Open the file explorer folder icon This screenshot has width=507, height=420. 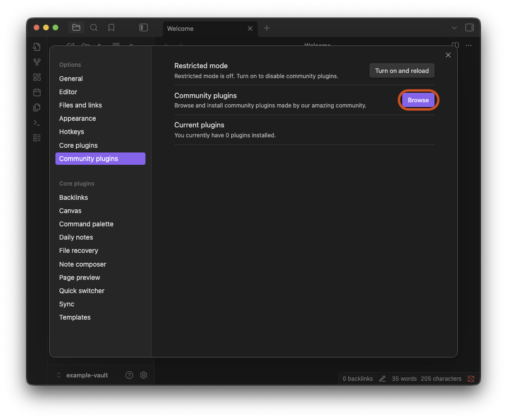pos(76,27)
